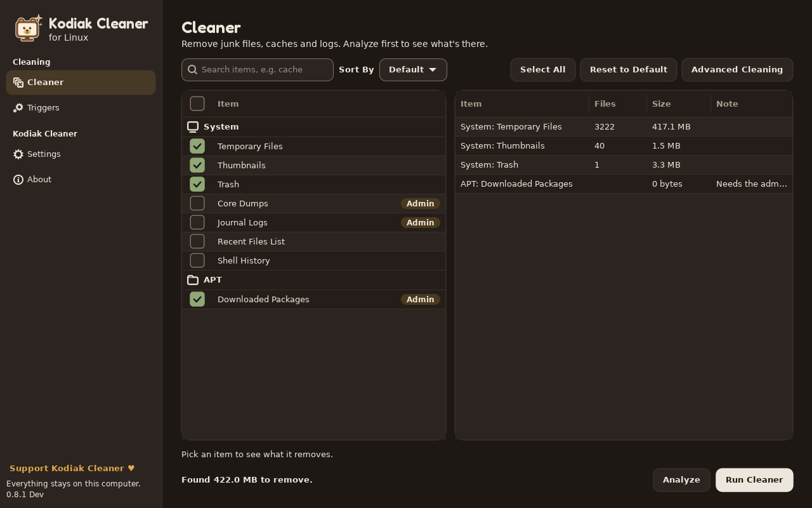Click the Admin badge on Downloaded Packages
Viewport: 812px width, 508px height.
pos(421,299)
